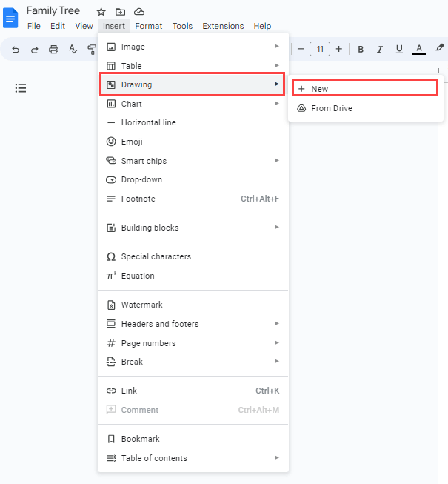448x484 pixels.
Task: Expand the Table of contents submenu
Action: tap(193, 458)
